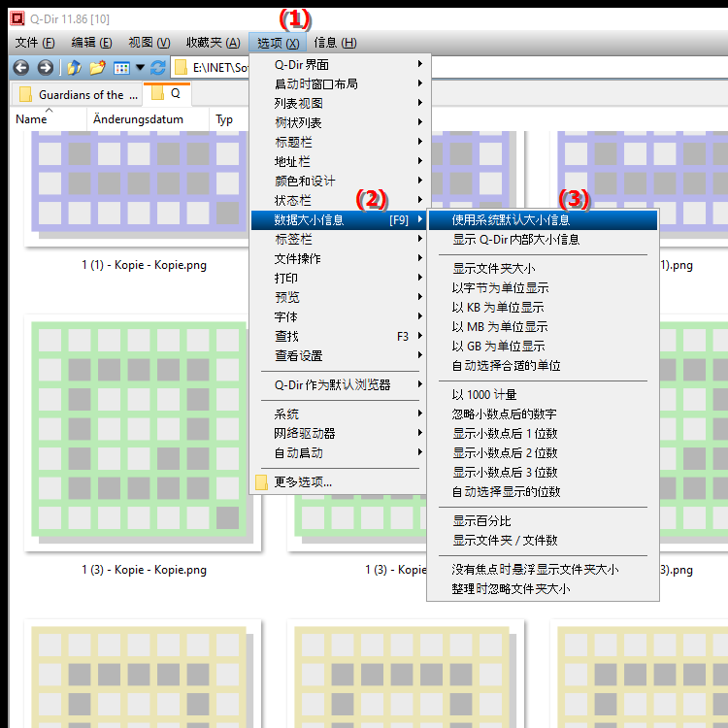Select 自动选择合适的单位 option

click(543, 365)
